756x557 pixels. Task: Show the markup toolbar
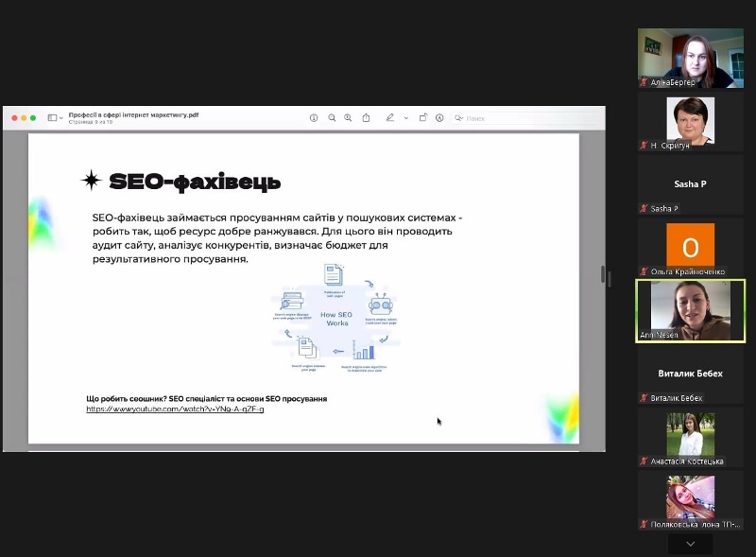point(439,118)
